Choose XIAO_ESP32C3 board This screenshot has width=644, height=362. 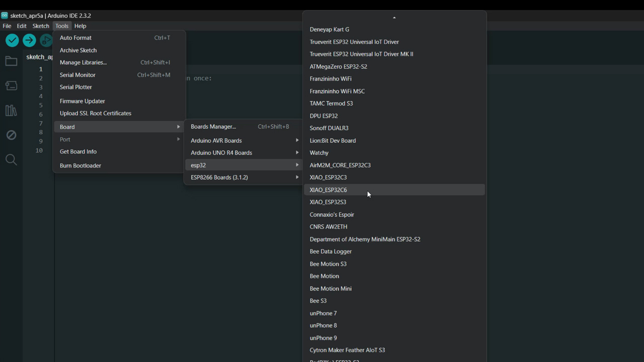[x=394, y=177]
